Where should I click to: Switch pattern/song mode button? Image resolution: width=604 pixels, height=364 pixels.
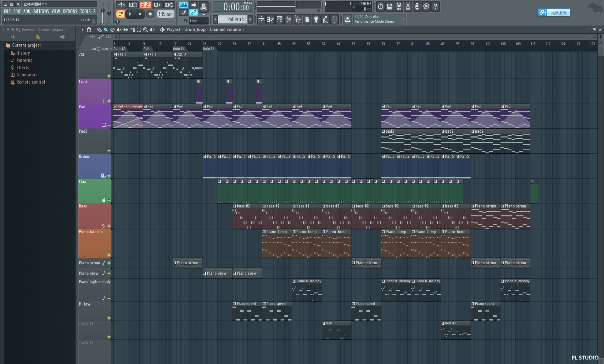[x=120, y=14]
